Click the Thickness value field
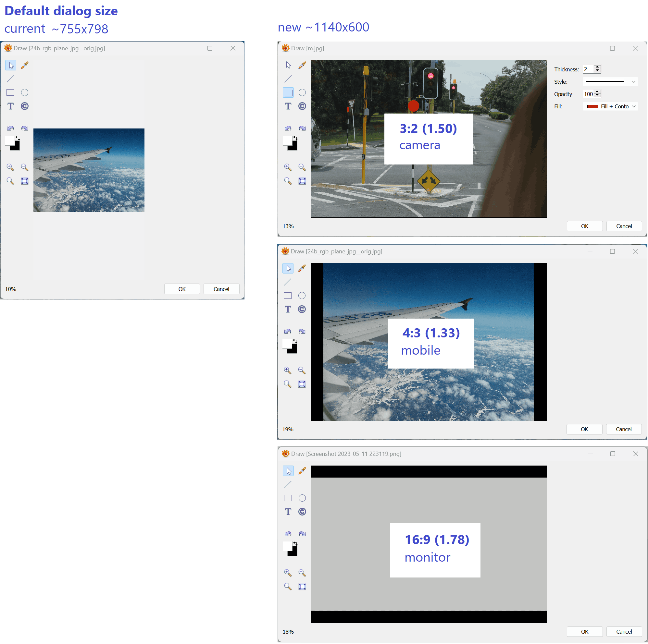The width and height of the screenshot is (648, 644). [588, 69]
